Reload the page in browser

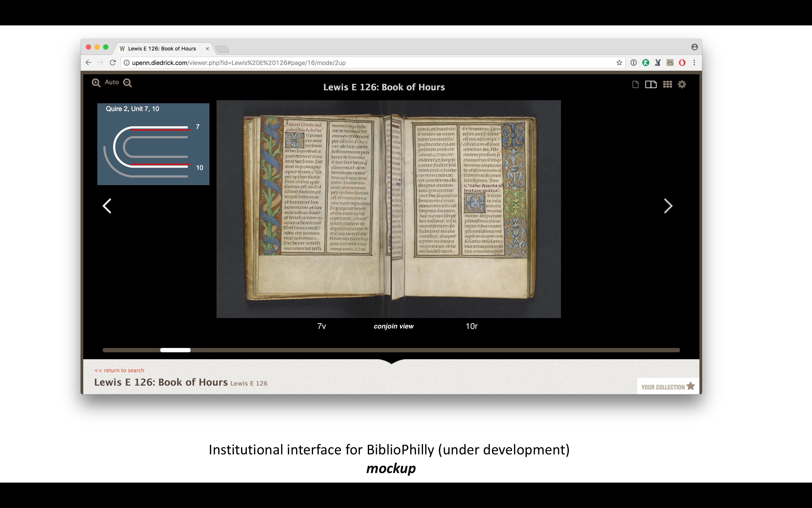tap(113, 62)
